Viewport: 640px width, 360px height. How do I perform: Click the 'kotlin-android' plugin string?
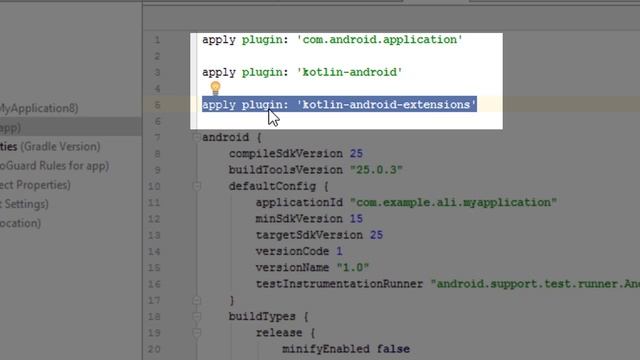(x=350, y=72)
